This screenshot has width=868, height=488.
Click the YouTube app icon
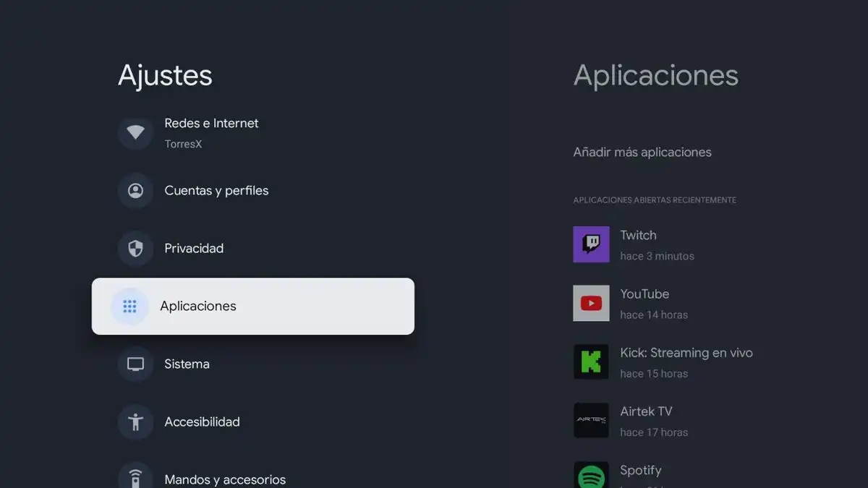pyautogui.click(x=591, y=303)
